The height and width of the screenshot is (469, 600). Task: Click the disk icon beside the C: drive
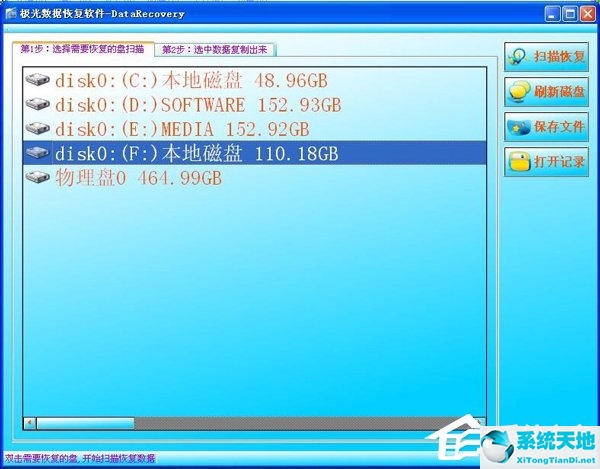[x=37, y=80]
